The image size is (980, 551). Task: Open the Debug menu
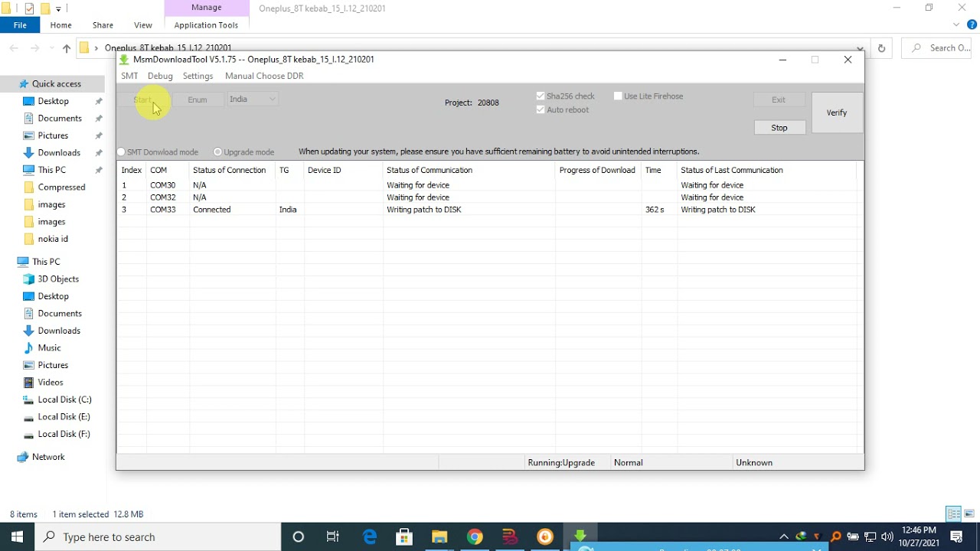pos(160,76)
